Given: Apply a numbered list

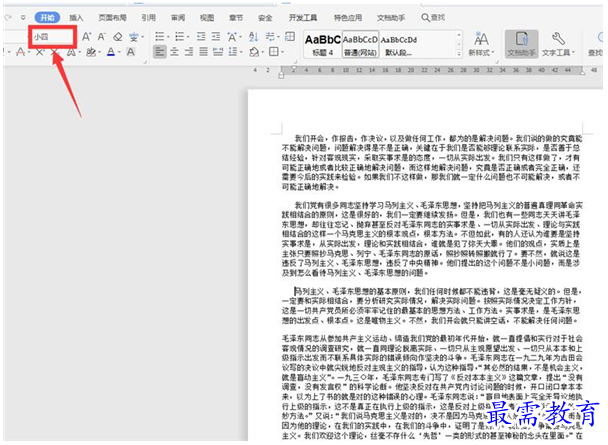Looking at the screenshot, I should [x=180, y=36].
